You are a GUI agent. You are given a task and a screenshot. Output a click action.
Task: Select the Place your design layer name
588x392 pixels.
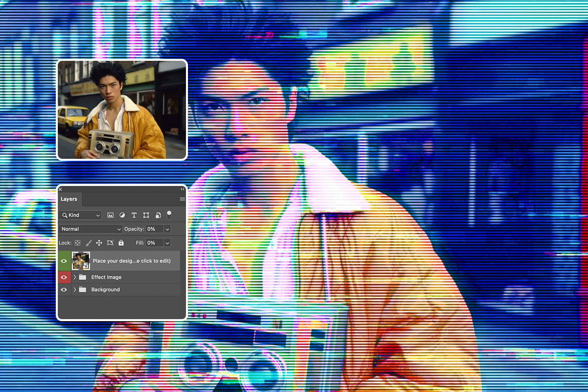point(132,261)
